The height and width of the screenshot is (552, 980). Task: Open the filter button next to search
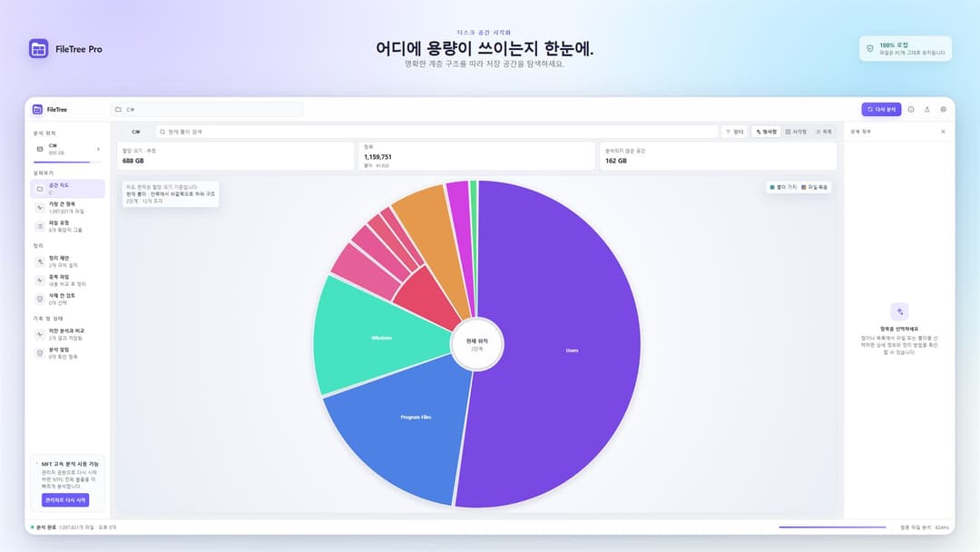point(735,132)
